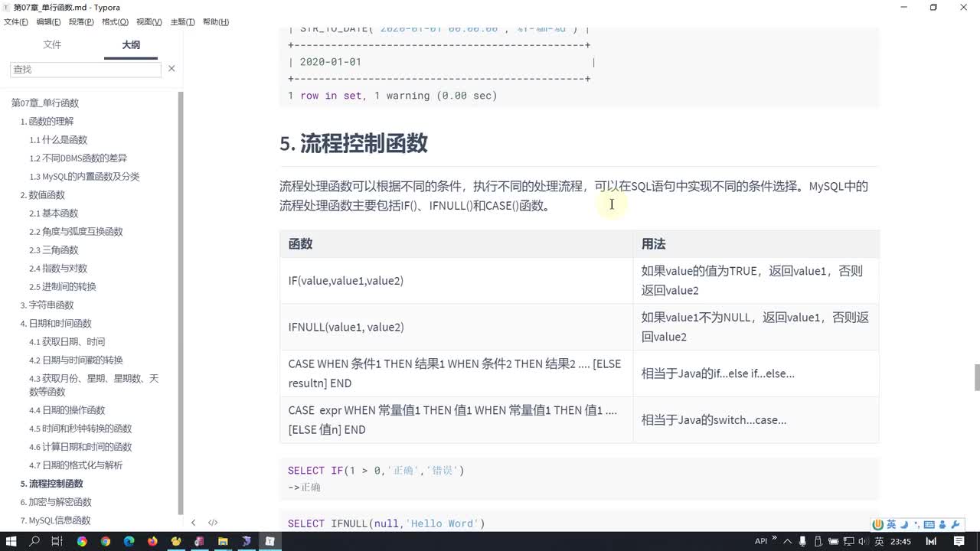Go to 2.5 进制间的转换 heading
The width and height of the screenshot is (980, 551).
point(63,286)
